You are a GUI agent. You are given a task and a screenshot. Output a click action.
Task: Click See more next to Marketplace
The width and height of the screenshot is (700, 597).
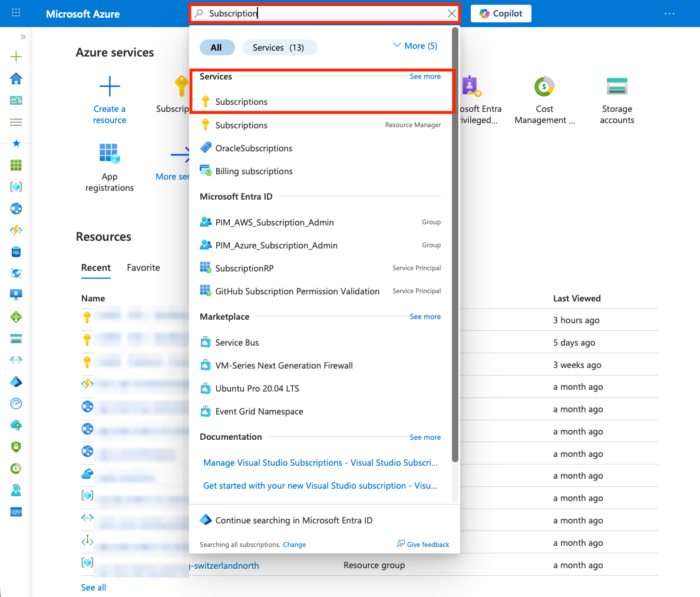pos(425,317)
